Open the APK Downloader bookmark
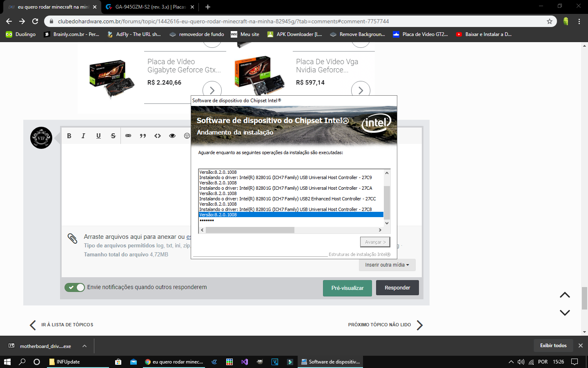588x368 pixels. (x=294, y=34)
